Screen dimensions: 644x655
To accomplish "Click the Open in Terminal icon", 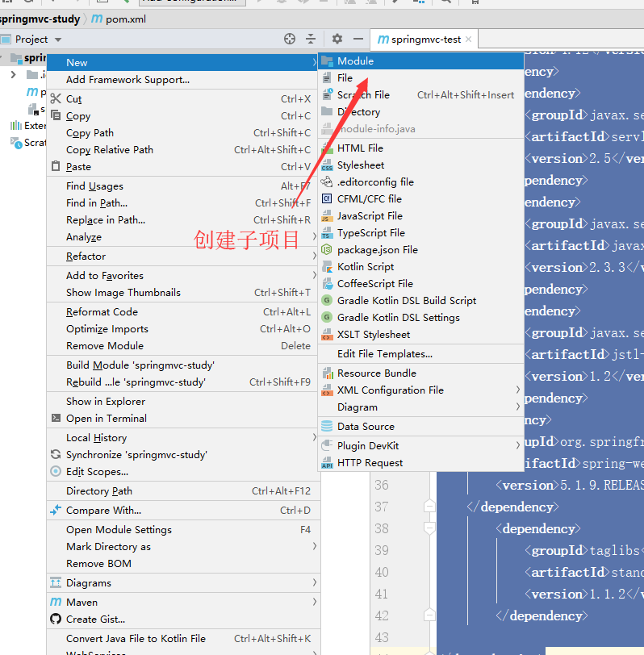I will coord(56,418).
